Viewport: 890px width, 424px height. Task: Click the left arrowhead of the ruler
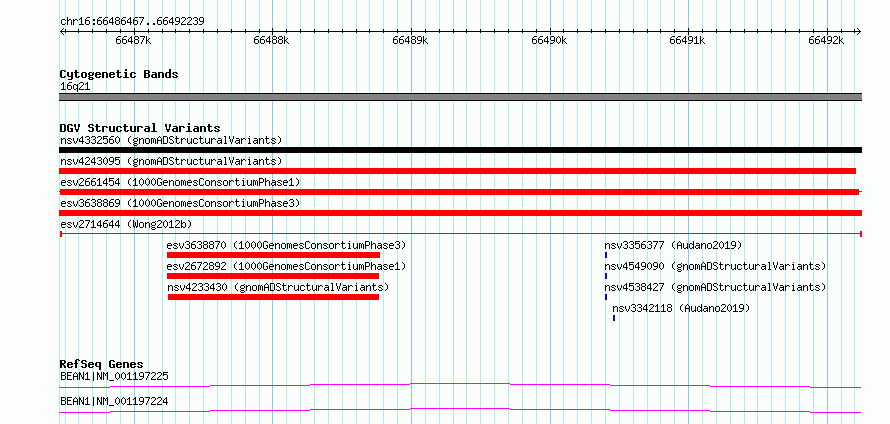(x=62, y=31)
